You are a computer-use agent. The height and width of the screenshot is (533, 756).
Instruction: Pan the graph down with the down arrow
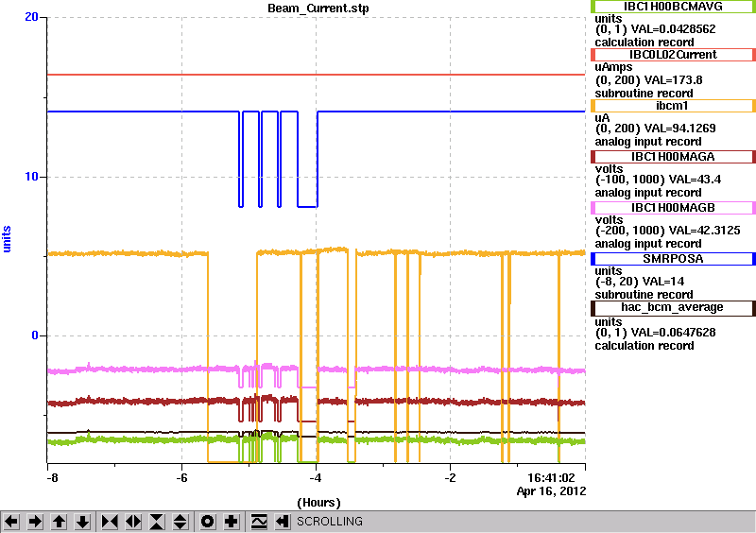[82, 522]
